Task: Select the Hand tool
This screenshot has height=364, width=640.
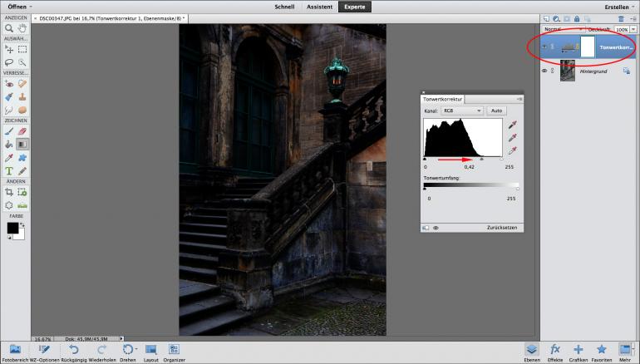Action: pyautogui.click(x=22, y=28)
